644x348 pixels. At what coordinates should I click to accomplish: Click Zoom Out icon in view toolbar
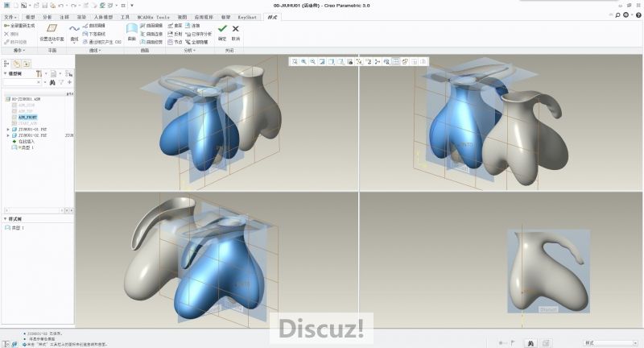point(312,62)
